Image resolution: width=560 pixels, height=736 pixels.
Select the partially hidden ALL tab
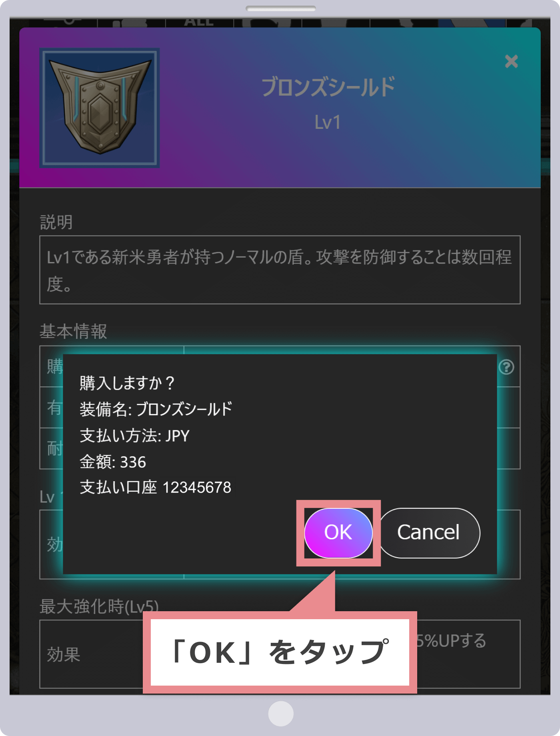pos(198,22)
